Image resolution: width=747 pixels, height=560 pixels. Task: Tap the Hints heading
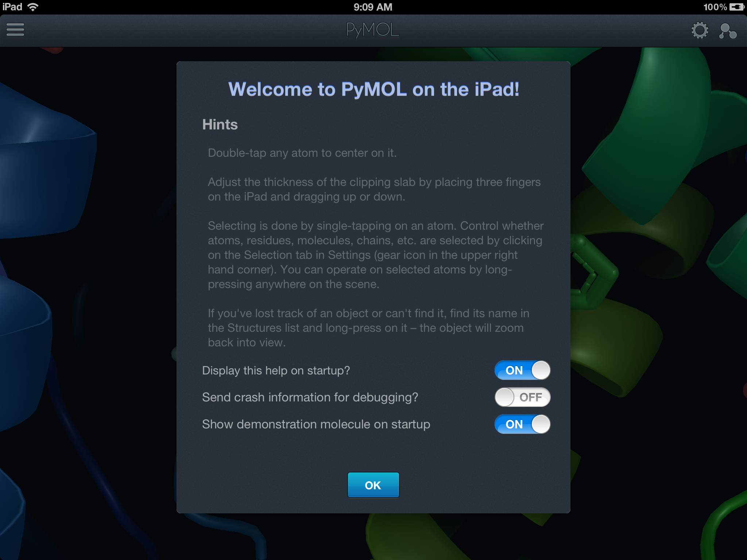click(220, 125)
